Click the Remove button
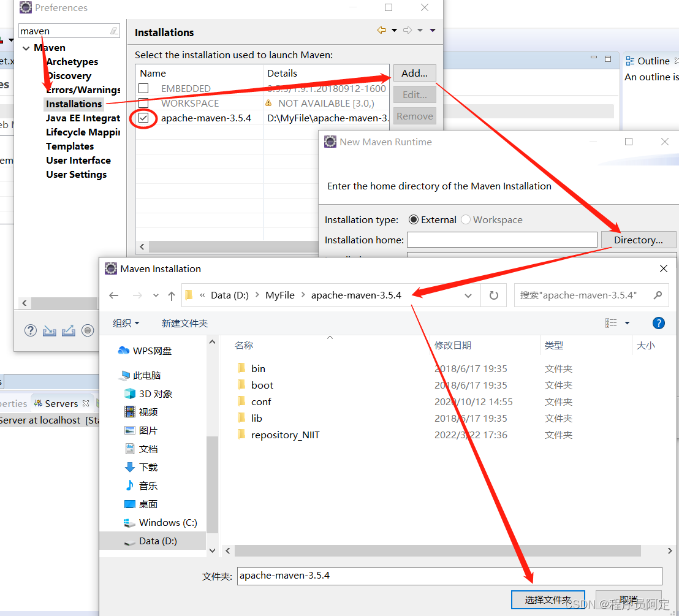This screenshot has width=679, height=616. point(414,116)
